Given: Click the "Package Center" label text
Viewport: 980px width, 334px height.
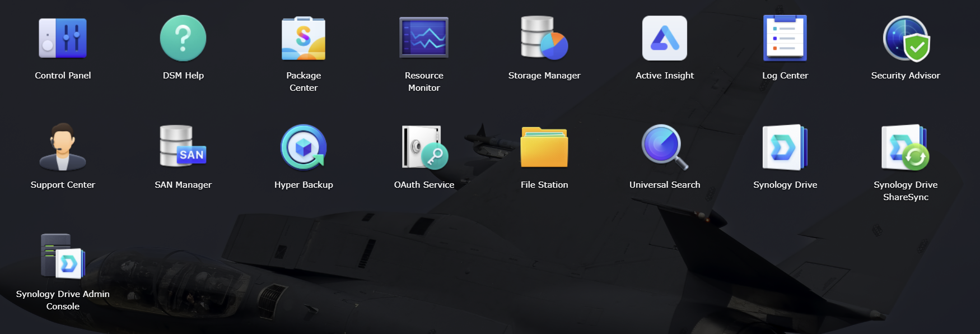Looking at the screenshot, I should tap(304, 81).
